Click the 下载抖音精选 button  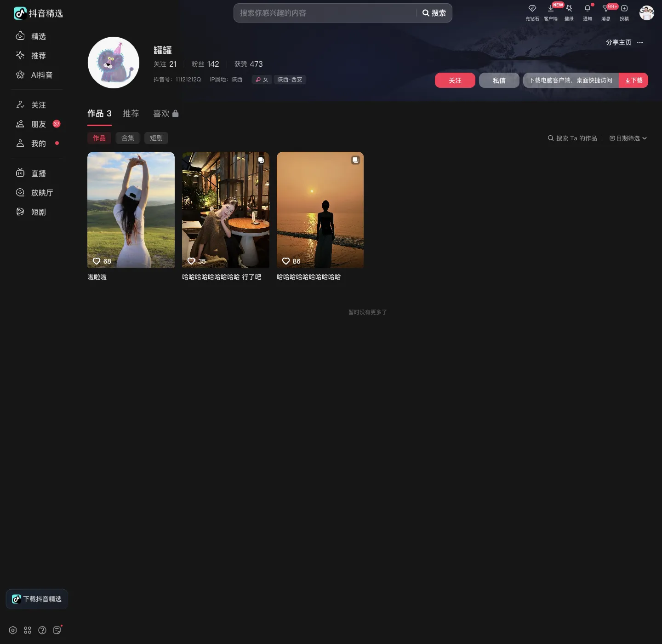37,599
